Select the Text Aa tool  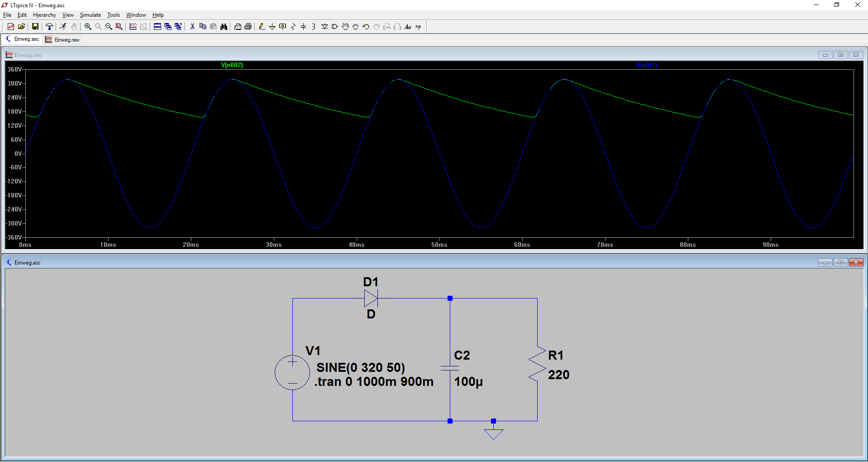coord(407,27)
